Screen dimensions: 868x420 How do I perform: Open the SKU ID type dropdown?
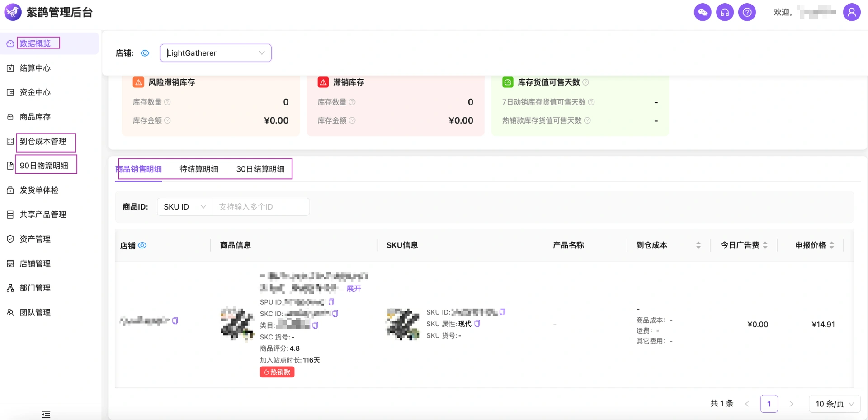click(184, 207)
